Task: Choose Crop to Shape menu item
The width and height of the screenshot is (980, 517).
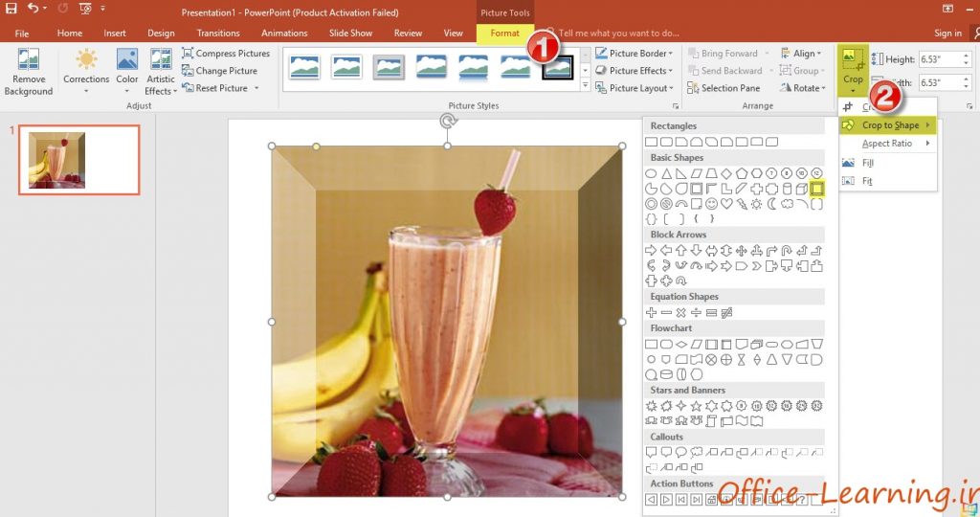Action: coord(887,125)
